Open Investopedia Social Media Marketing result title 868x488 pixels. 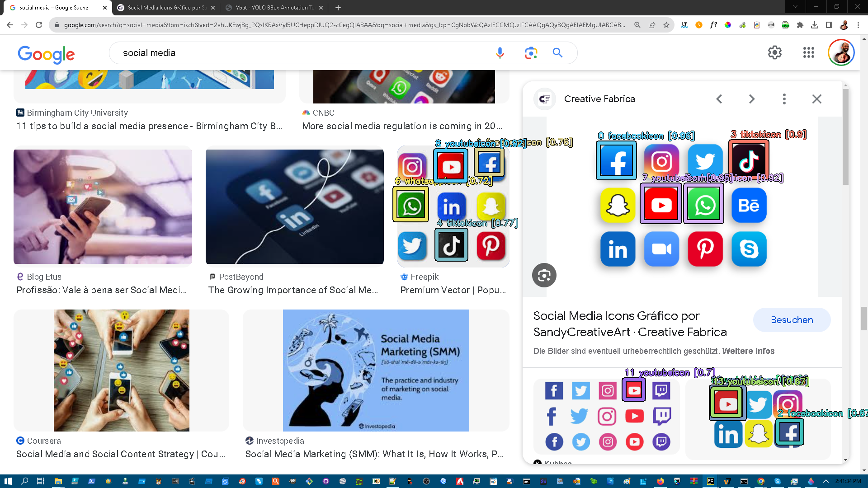[x=374, y=454]
